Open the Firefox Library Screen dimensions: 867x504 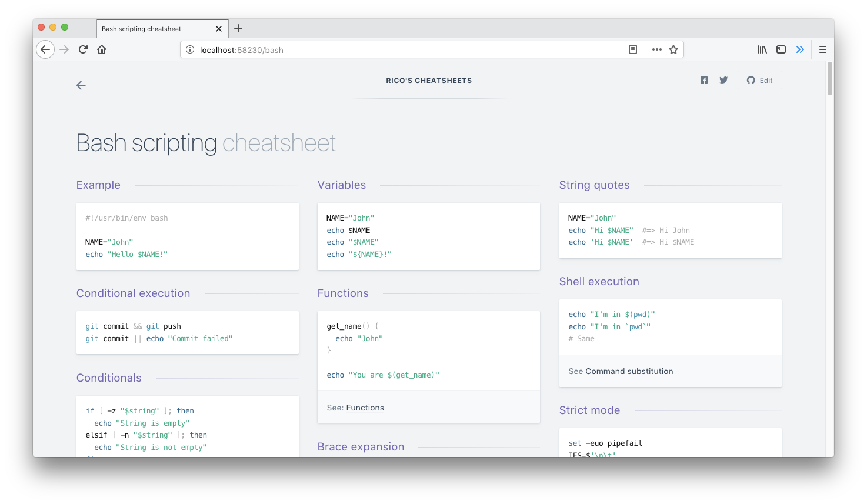pyautogui.click(x=762, y=49)
